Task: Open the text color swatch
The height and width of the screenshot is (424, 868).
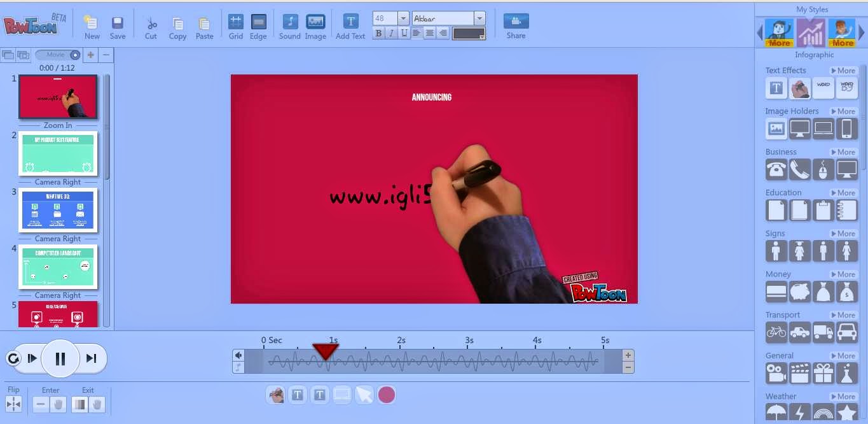Action: pyautogui.click(x=469, y=34)
